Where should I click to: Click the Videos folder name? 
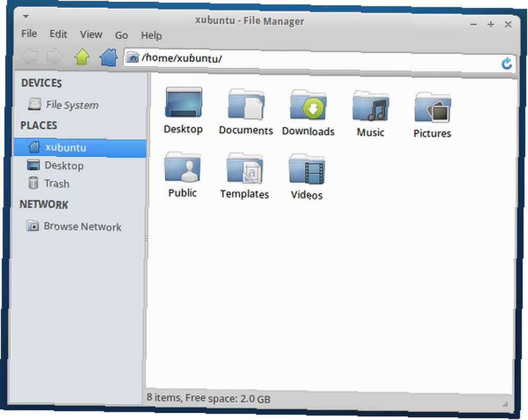(x=307, y=195)
